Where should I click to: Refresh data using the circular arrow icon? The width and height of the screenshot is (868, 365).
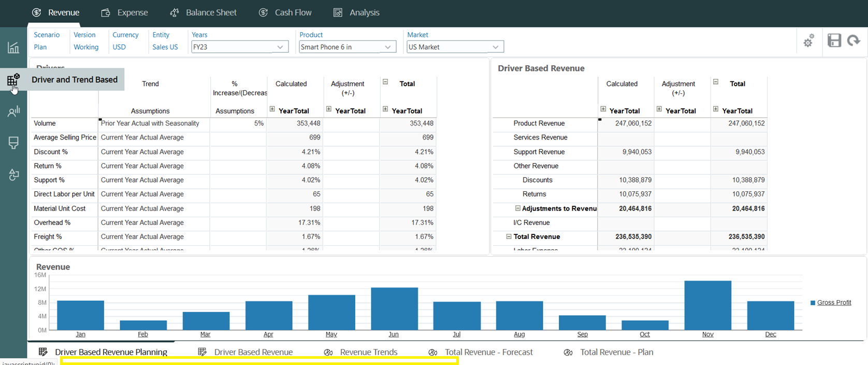[853, 40]
